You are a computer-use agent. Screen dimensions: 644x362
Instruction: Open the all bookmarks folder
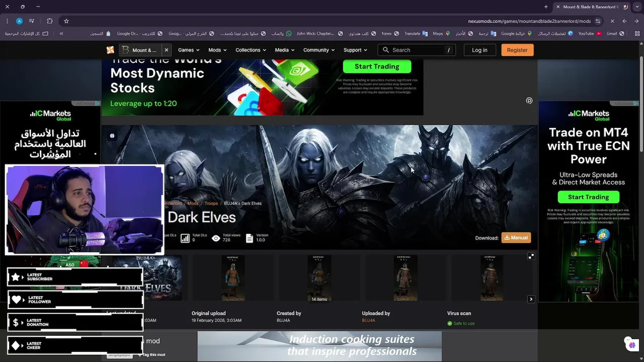[x=26, y=34]
